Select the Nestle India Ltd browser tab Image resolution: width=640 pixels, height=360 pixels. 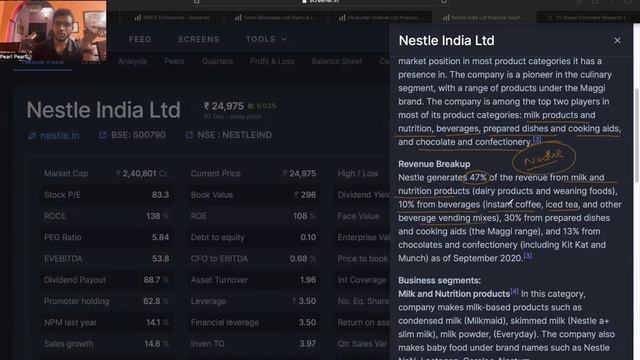(483, 18)
